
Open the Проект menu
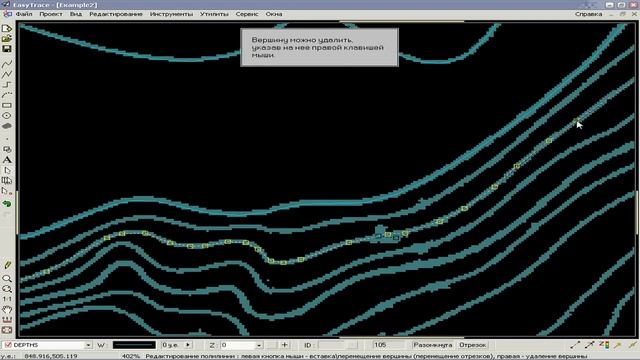click(51, 14)
